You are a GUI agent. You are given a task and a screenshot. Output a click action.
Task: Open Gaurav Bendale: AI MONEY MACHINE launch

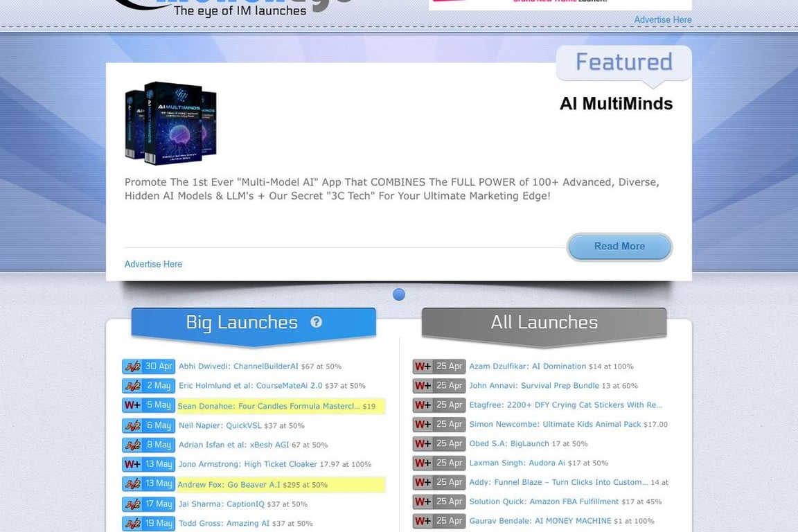[540, 521]
